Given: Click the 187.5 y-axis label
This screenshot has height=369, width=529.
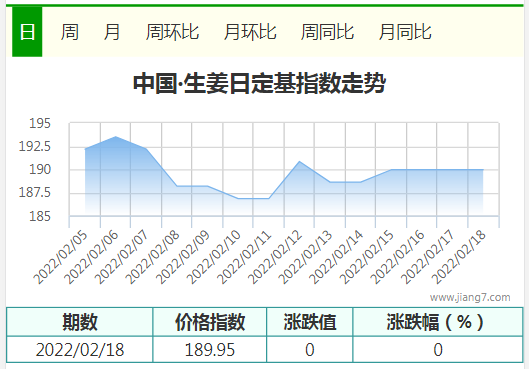Looking at the screenshot, I should point(34,192).
